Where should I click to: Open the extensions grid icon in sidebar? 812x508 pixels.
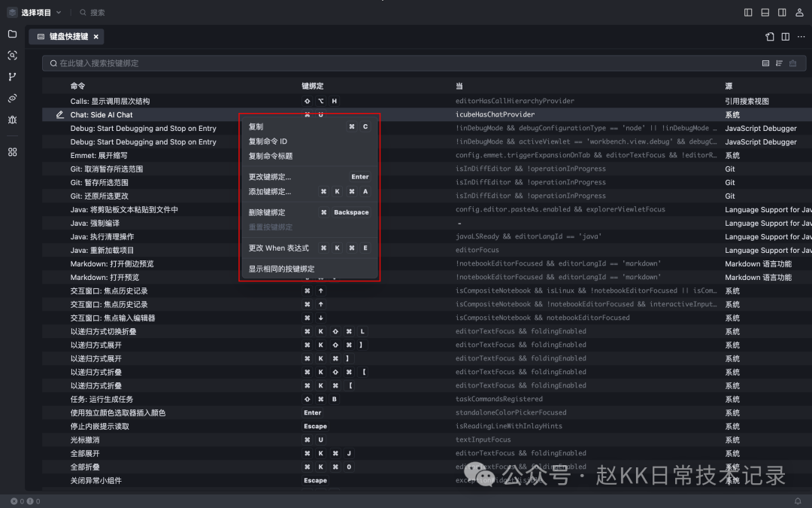12,152
